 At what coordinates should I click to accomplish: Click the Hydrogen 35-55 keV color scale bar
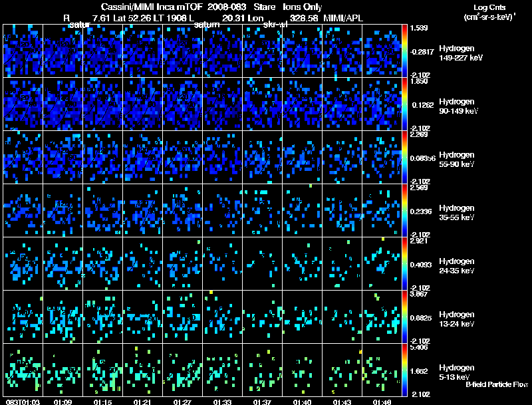[x=404, y=210]
